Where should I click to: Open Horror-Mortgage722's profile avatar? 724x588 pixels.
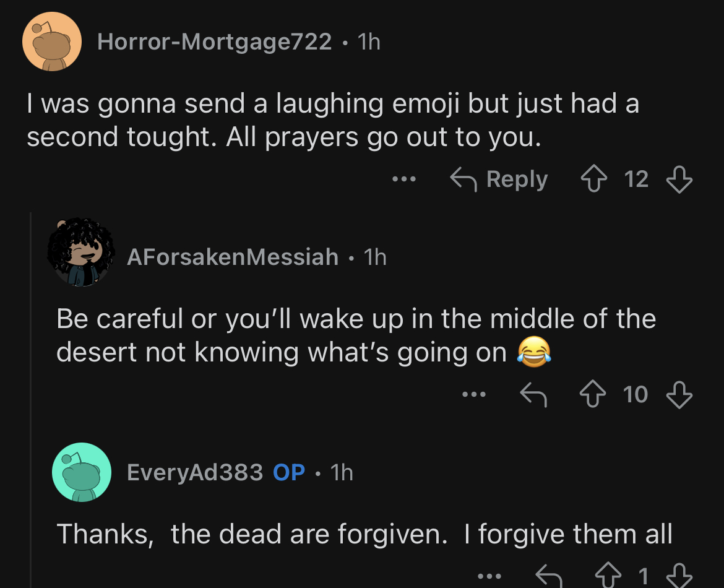(52, 41)
